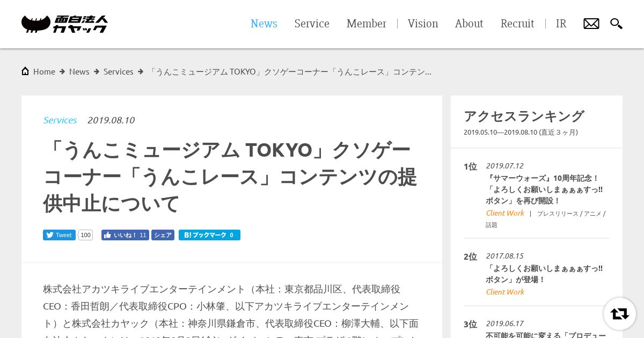
Task: Go to Services in the breadcrumb
Action: click(x=119, y=71)
